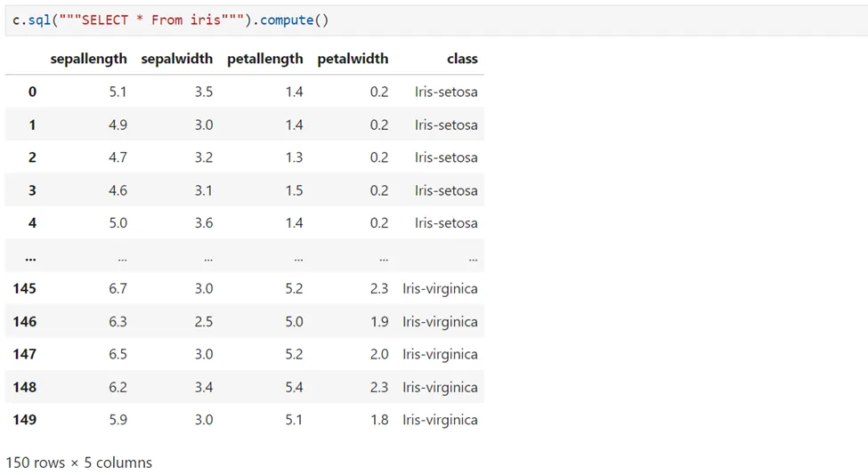The height and width of the screenshot is (475, 868).
Task: Click sepalwidth value 3.6 in row 4
Action: pyautogui.click(x=204, y=223)
